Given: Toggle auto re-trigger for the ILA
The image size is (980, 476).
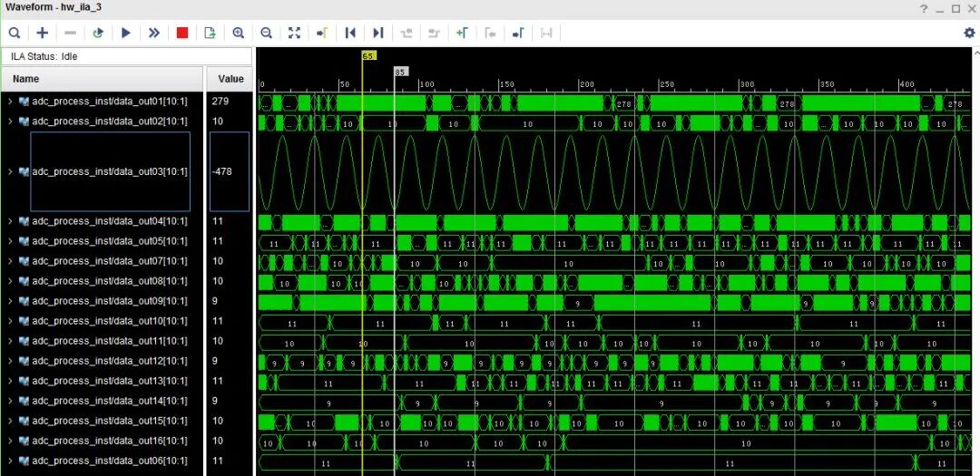Looking at the screenshot, I should click(98, 33).
